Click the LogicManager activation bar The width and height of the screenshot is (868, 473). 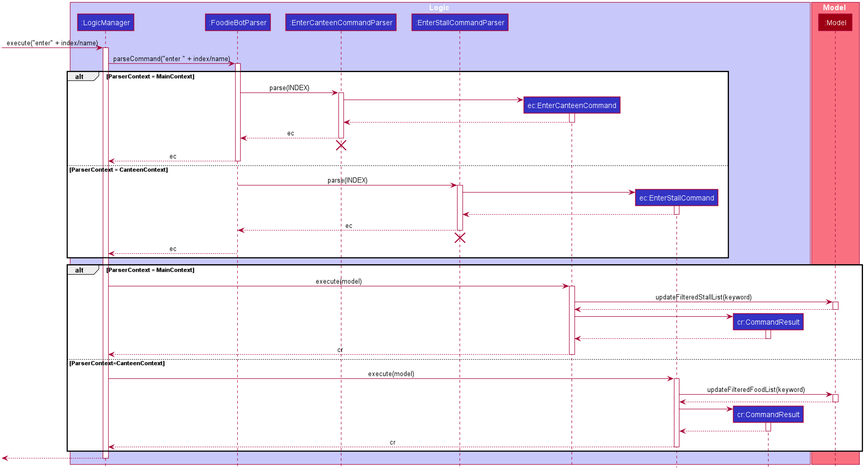click(106, 253)
